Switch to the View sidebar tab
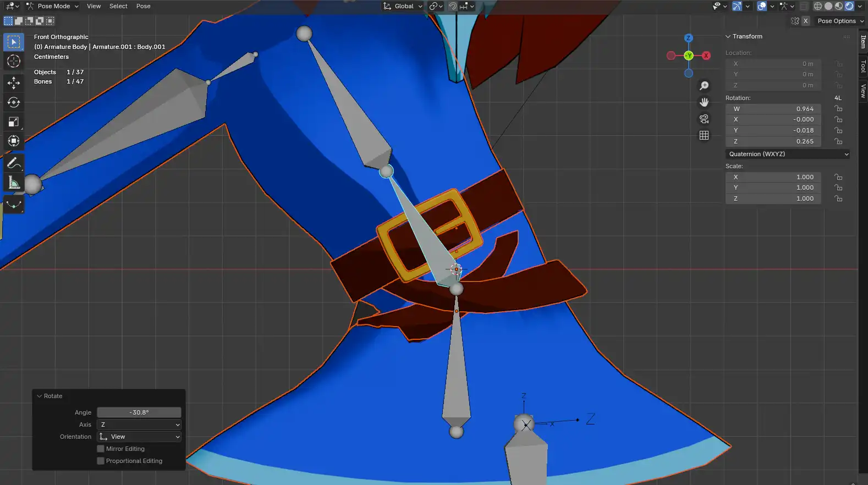The image size is (868, 485). click(x=863, y=91)
